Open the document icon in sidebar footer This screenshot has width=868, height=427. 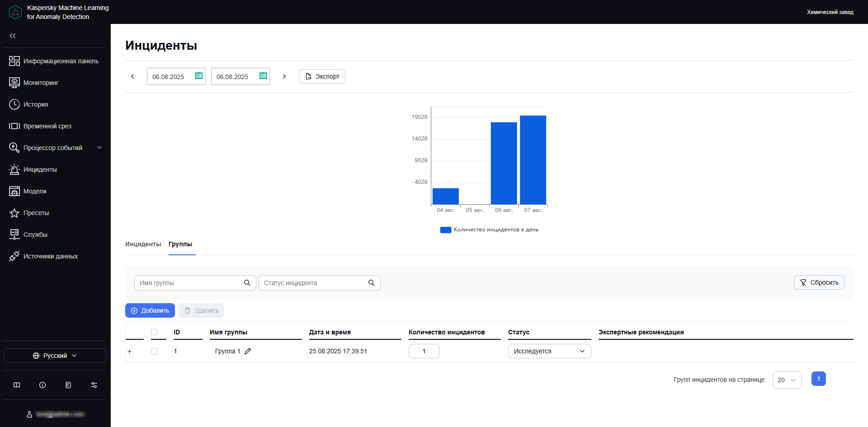(68, 385)
